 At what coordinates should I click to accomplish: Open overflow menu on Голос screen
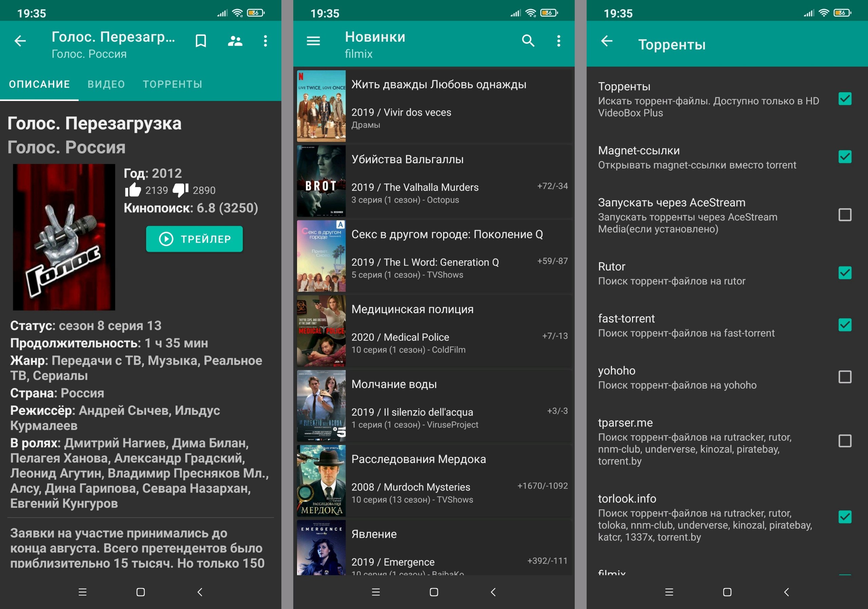[x=265, y=41]
